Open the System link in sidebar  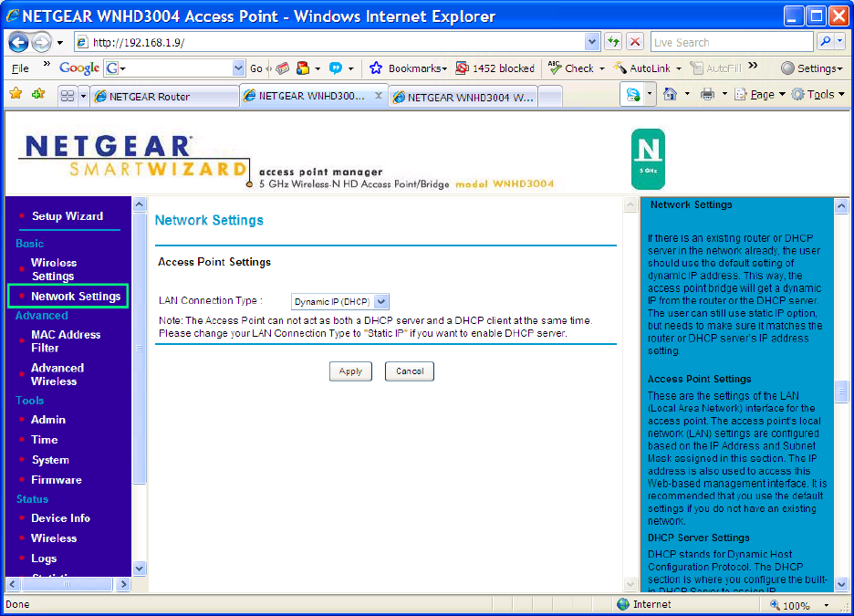click(x=50, y=460)
